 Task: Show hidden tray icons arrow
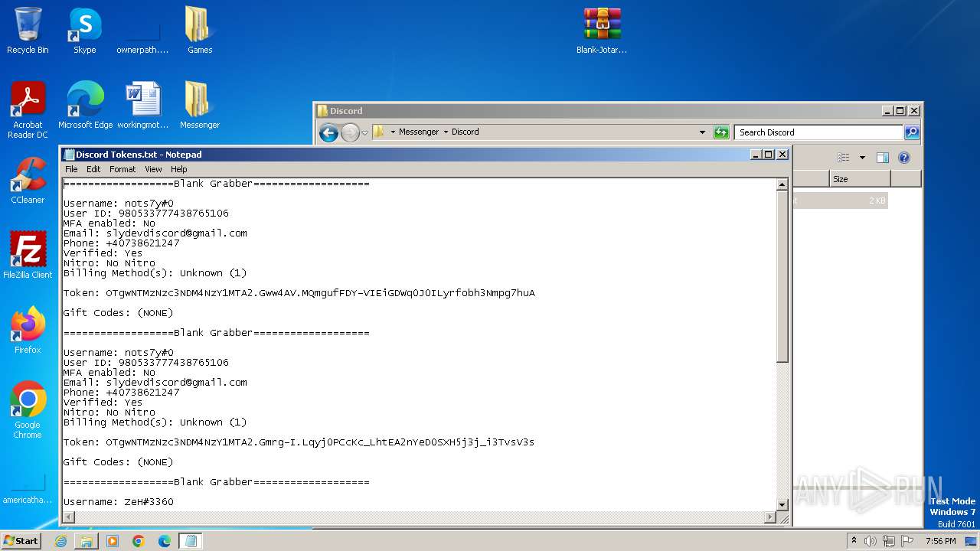click(854, 541)
